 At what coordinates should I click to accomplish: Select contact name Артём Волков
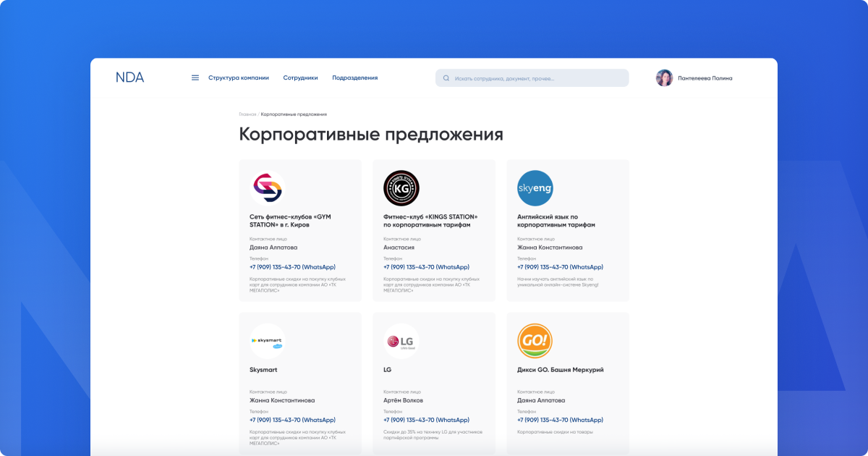click(x=403, y=400)
